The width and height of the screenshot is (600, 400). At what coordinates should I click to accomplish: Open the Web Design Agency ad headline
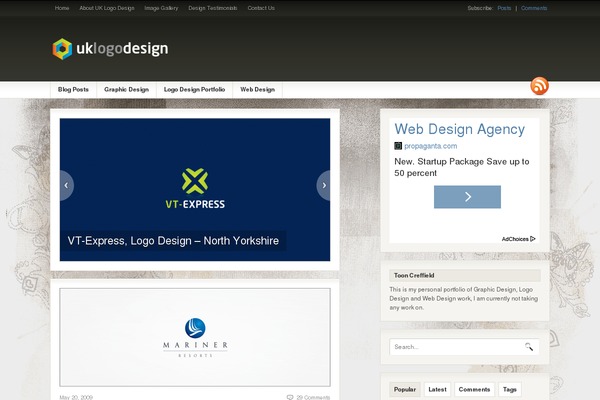point(460,129)
